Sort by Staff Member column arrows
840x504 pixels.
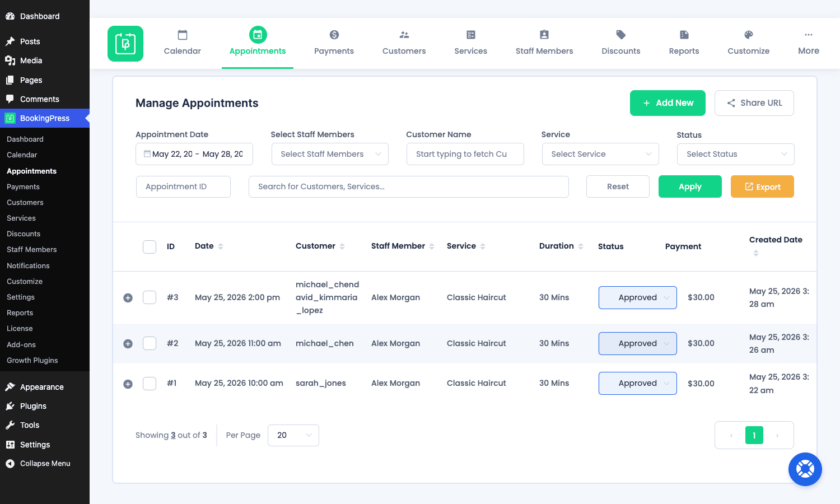click(432, 246)
